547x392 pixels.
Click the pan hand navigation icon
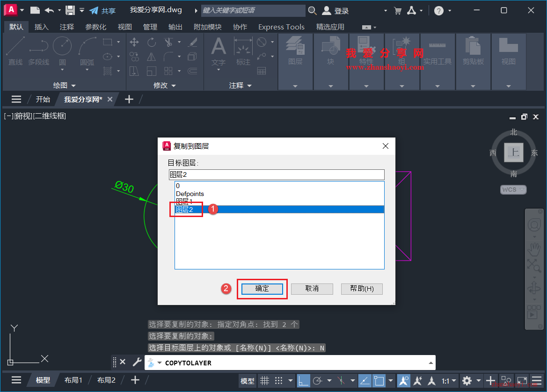pos(534,250)
